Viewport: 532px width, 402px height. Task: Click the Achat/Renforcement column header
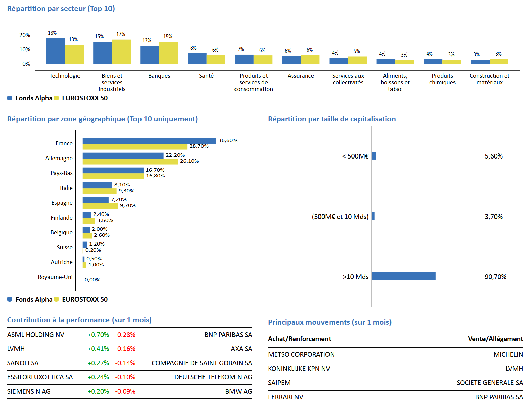tap(300, 339)
